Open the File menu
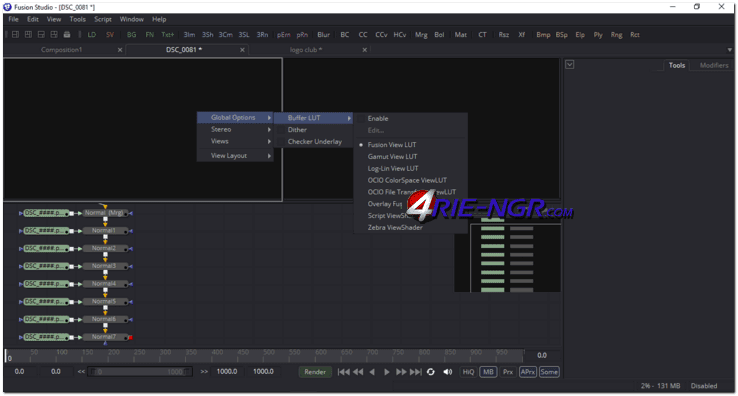This screenshot has width=738, height=396. coord(14,19)
